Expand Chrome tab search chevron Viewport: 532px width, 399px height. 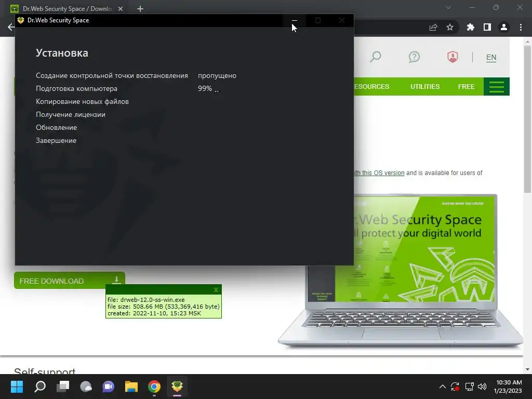click(x=448, y=7)
